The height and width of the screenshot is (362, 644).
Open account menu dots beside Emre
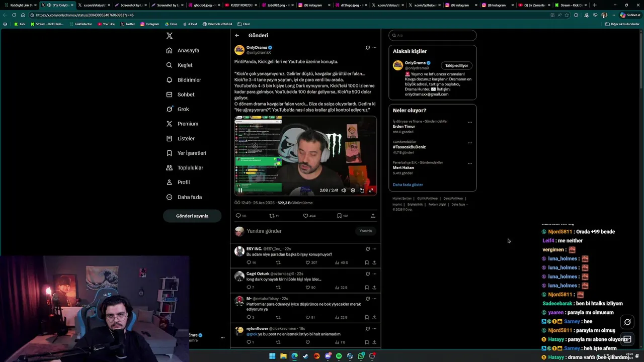coord(222,338)
